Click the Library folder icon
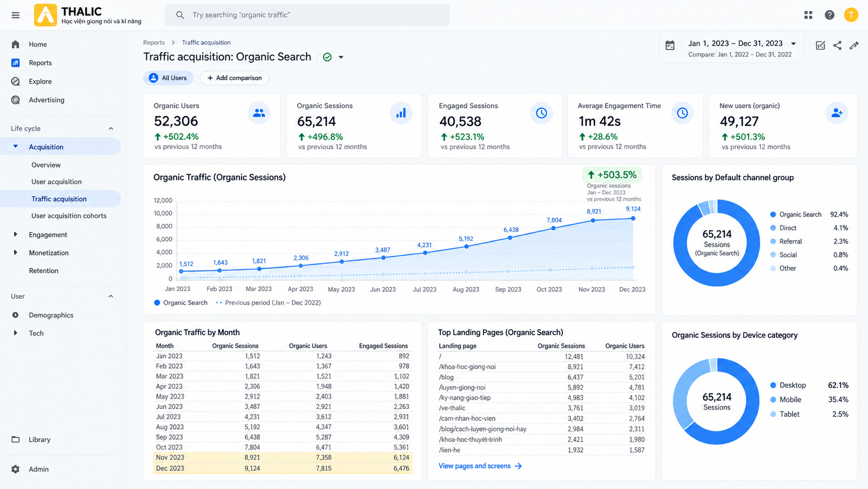Viewport: 868px width, 489px height. click(16, 440)
